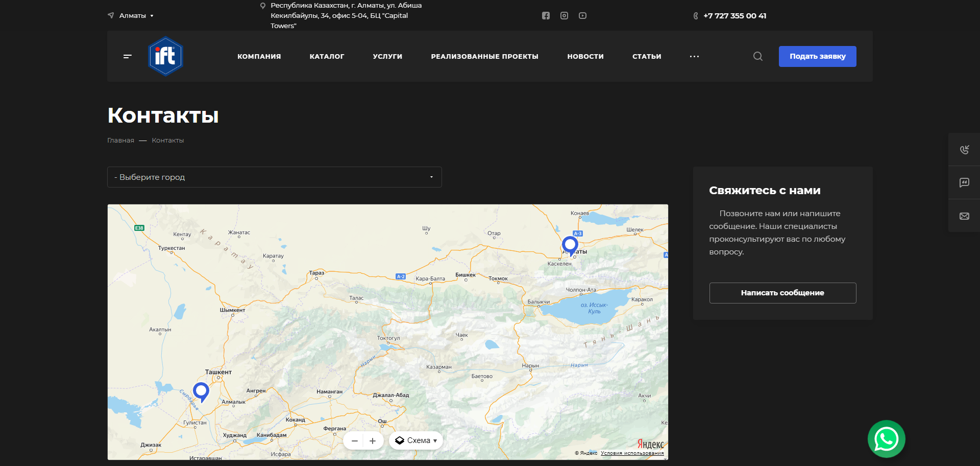Zoom out the map with minus button
This screenshot has width=980, height=466.
(354, 440)
